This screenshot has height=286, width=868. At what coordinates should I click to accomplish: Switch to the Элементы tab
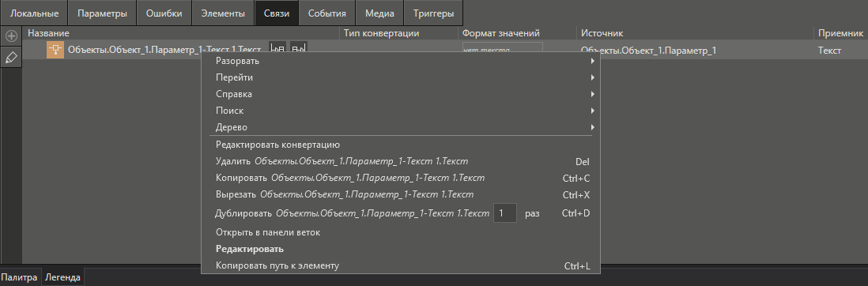click(223, 13)
